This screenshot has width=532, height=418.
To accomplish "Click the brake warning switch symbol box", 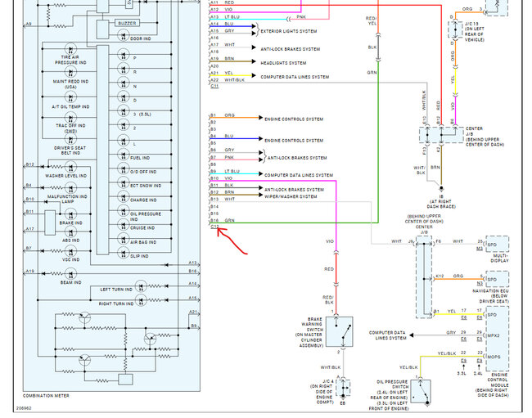I will [340, 331].
